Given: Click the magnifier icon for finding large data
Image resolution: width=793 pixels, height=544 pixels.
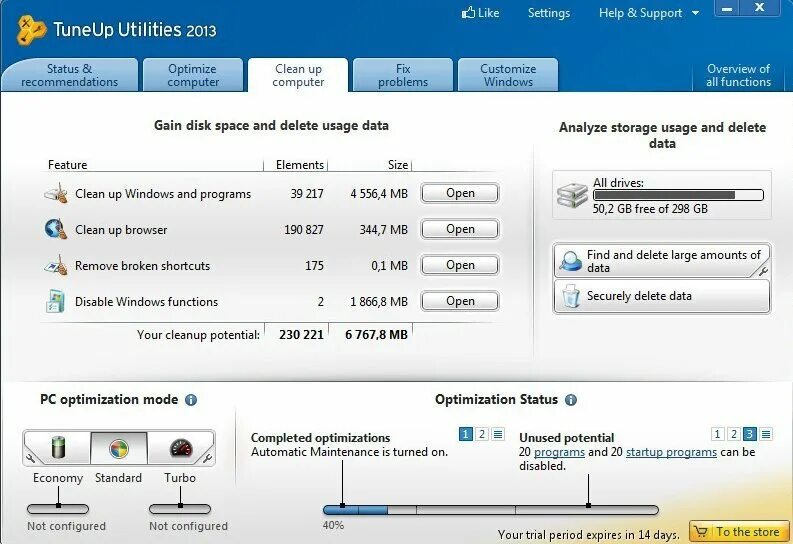Looking at the screenshot, I should pos(571,261).
